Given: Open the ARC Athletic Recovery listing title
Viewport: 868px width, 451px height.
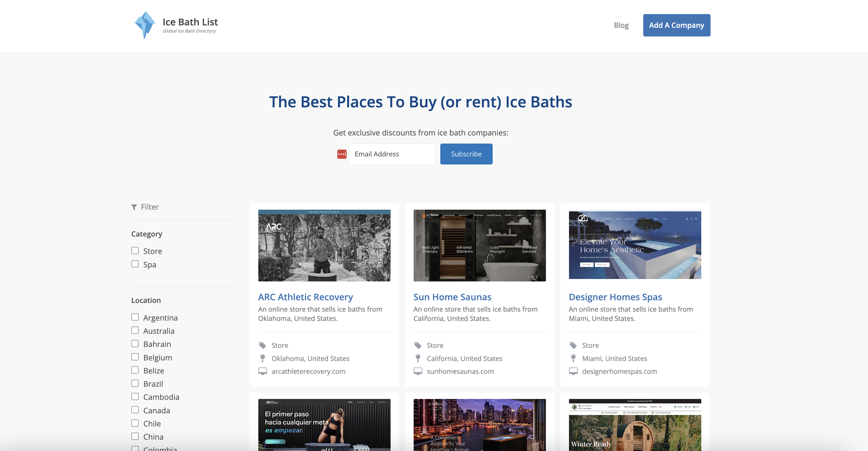Looking at the screenshot, I should (x=305, y=297).
